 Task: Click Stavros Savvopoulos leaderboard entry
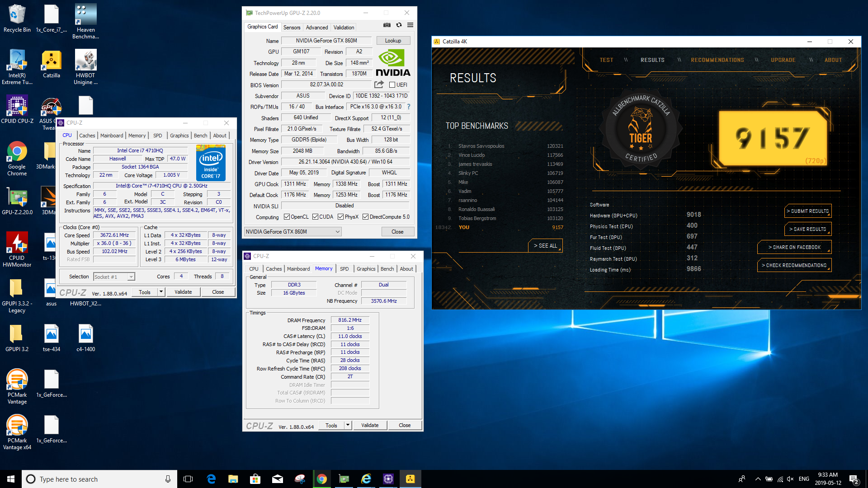(x=481, y=146)
